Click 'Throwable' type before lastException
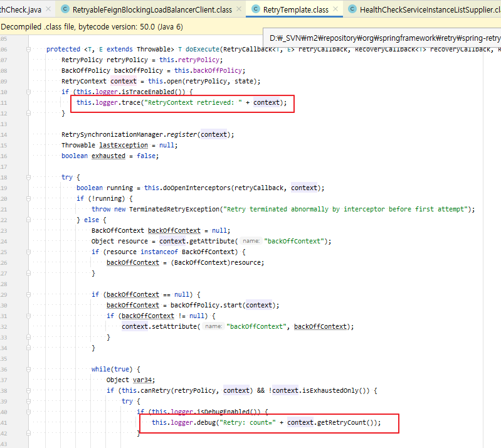This screenshot has height=448, width=501. click(x=78, y=145)
